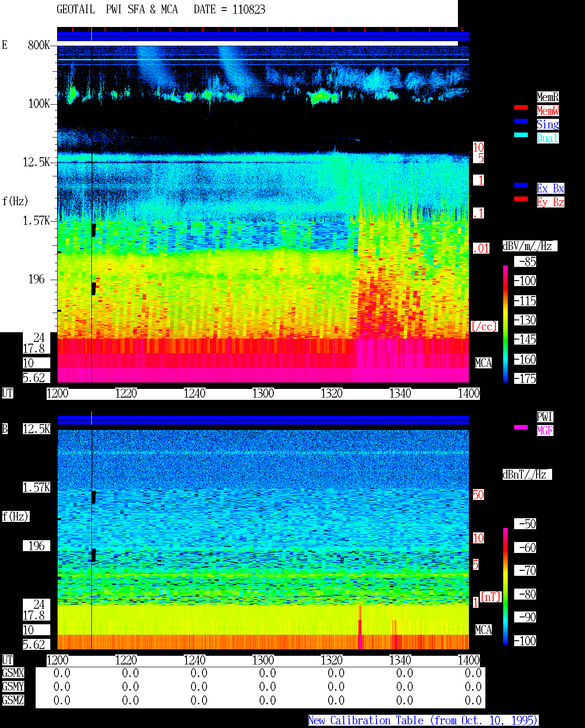Click the -130 electric color scale value
The image size is (585, 728).
coord(525,320)
